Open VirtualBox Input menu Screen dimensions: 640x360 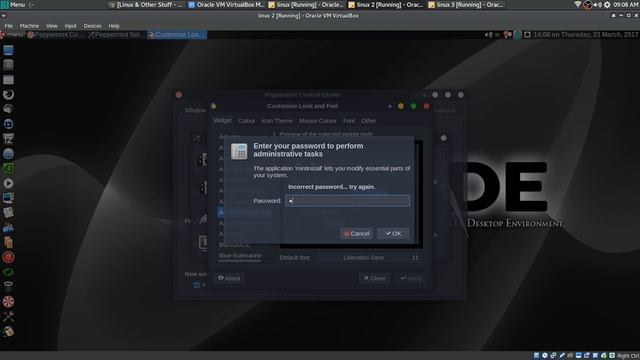(70, 26)
